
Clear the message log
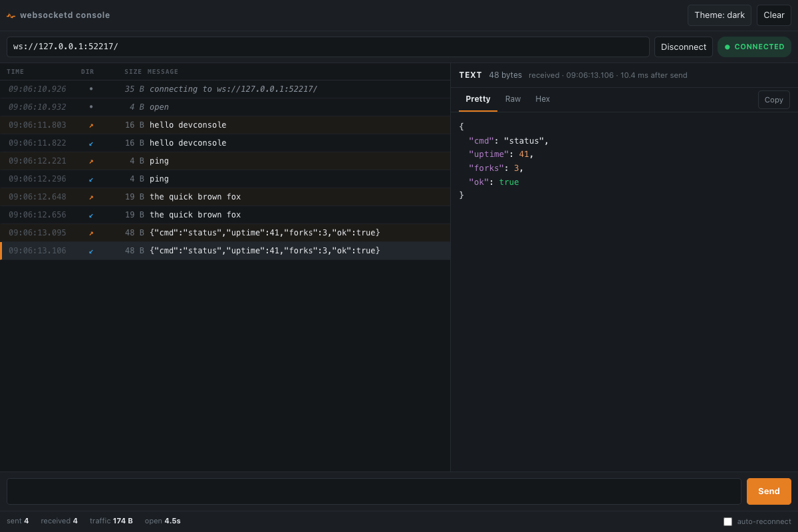(x=774, y=15)
